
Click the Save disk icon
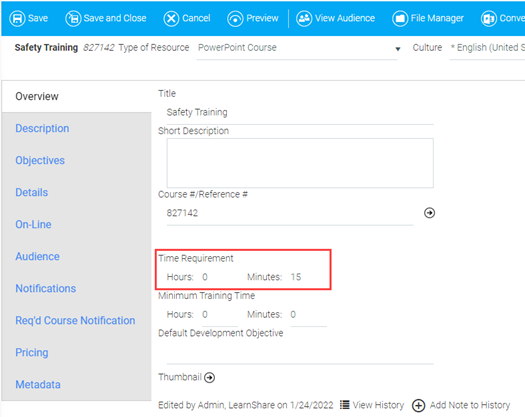tap(17, 18)
